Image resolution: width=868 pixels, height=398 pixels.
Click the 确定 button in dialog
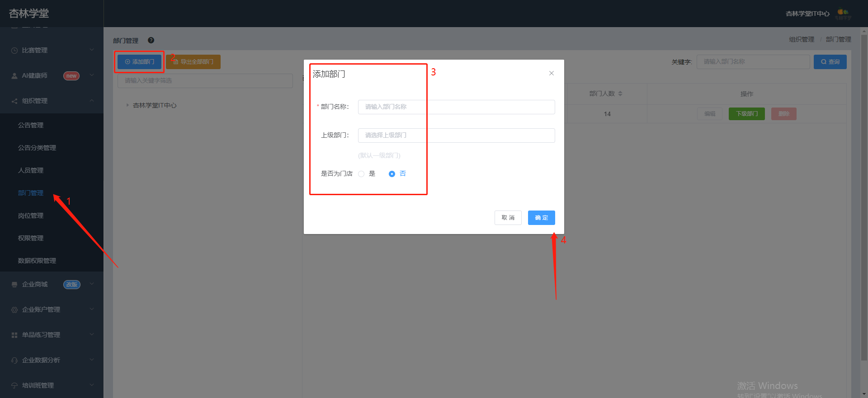click(542, 218)
